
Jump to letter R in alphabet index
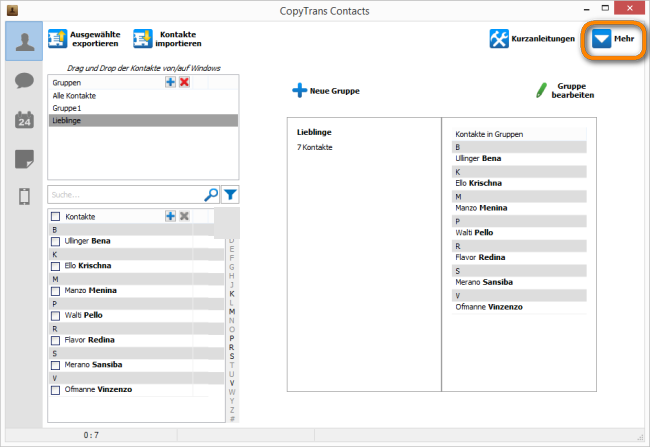click(232, 347)
